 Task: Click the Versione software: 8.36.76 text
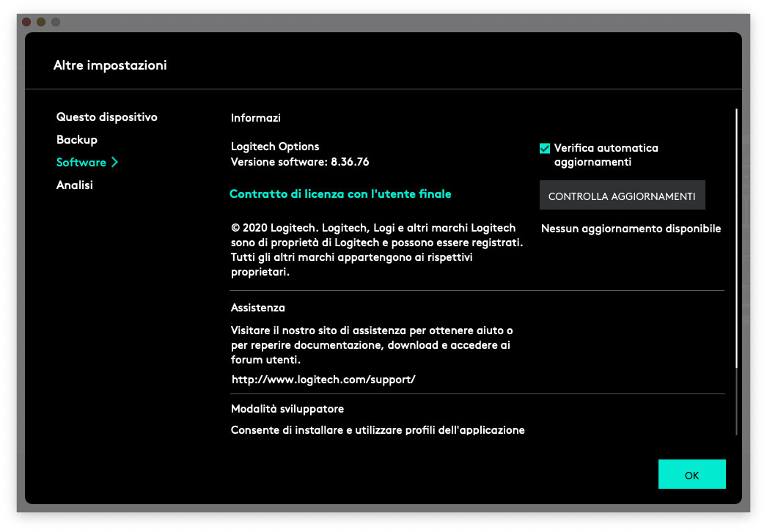pos(300,162)
